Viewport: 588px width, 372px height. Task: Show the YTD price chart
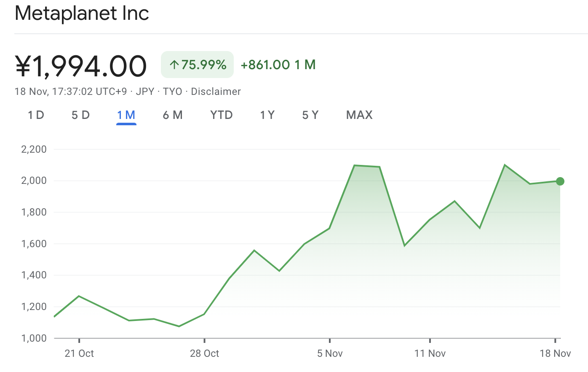(x=221, y=115)
